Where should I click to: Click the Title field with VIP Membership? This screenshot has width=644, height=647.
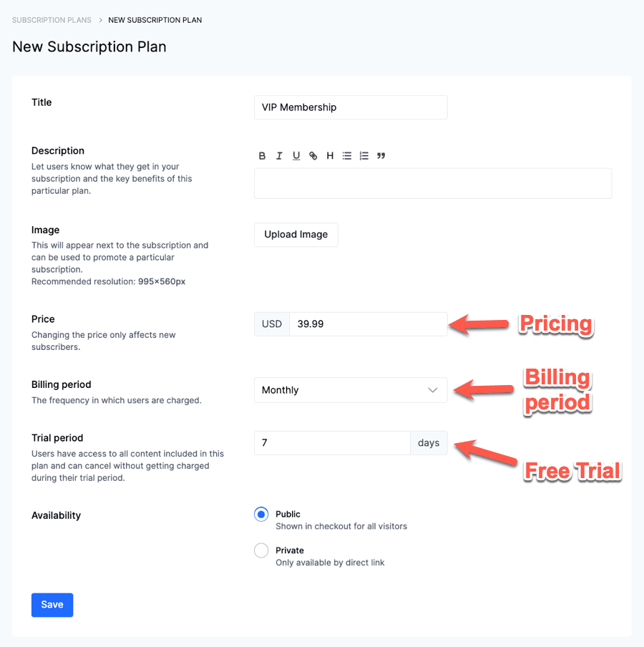tap(351, 107)
